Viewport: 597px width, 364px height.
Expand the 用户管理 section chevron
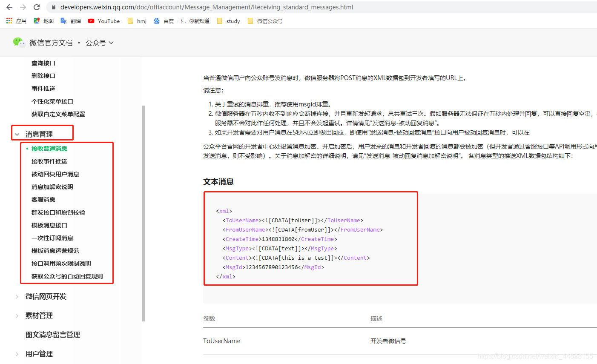tap(17, 354)
